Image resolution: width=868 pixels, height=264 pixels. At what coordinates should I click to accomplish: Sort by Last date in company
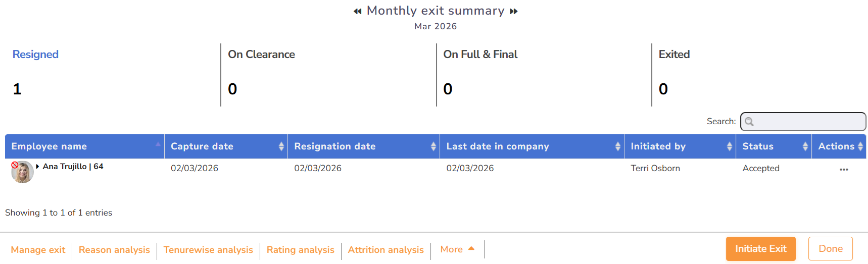click(x=532, y=146)
